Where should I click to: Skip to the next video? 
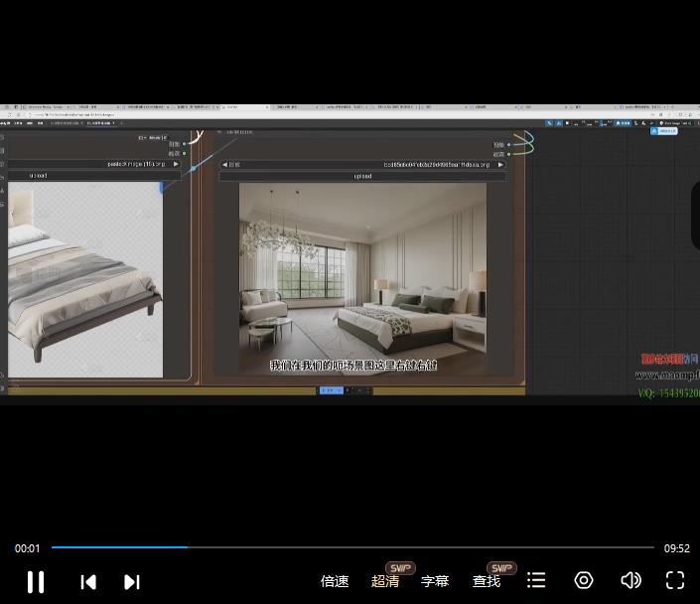(x=131, y=581)
